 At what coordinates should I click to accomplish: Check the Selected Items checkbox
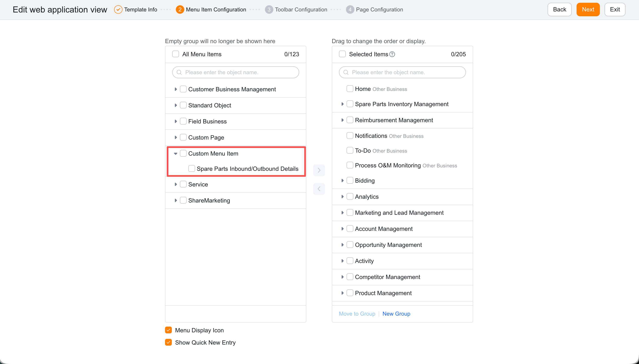point(342,54)
